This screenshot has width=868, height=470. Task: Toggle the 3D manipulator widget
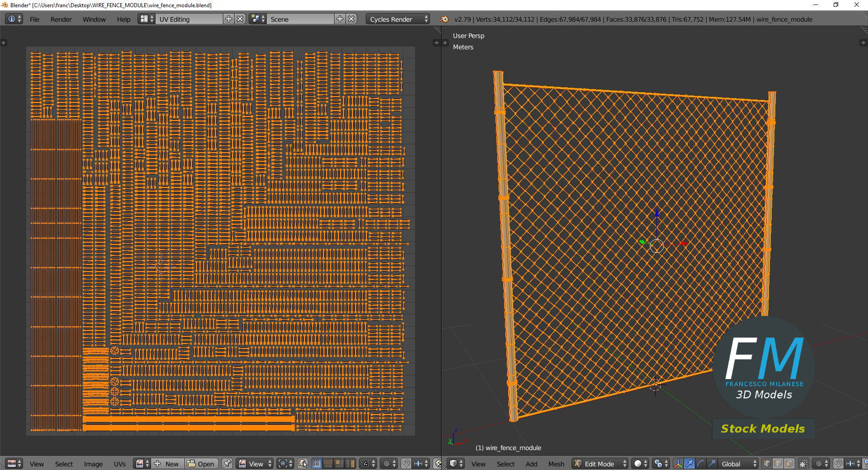tap(678, 464)
